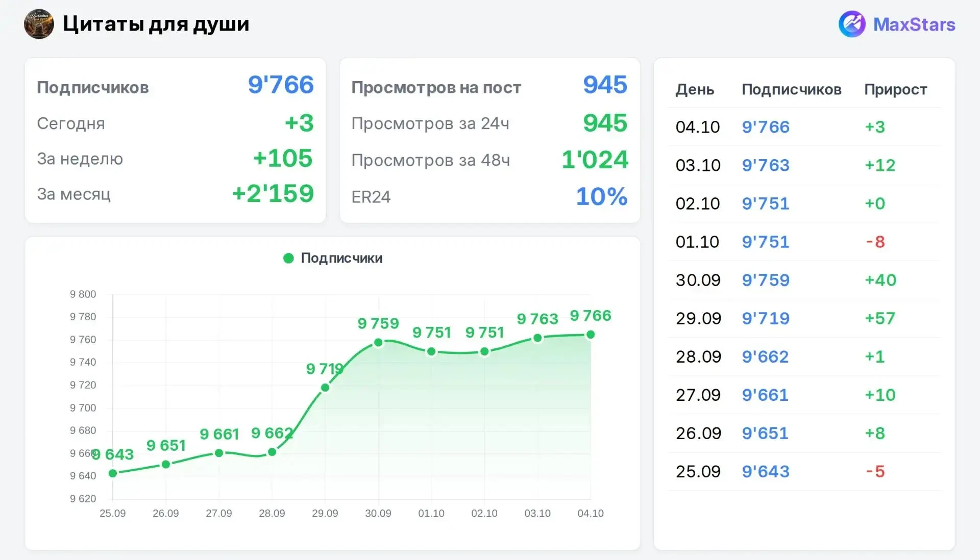This screenshot has width=980, height=560.
Task: Select the 27.09 row growth +10
Action: click(x=880, y=395)
